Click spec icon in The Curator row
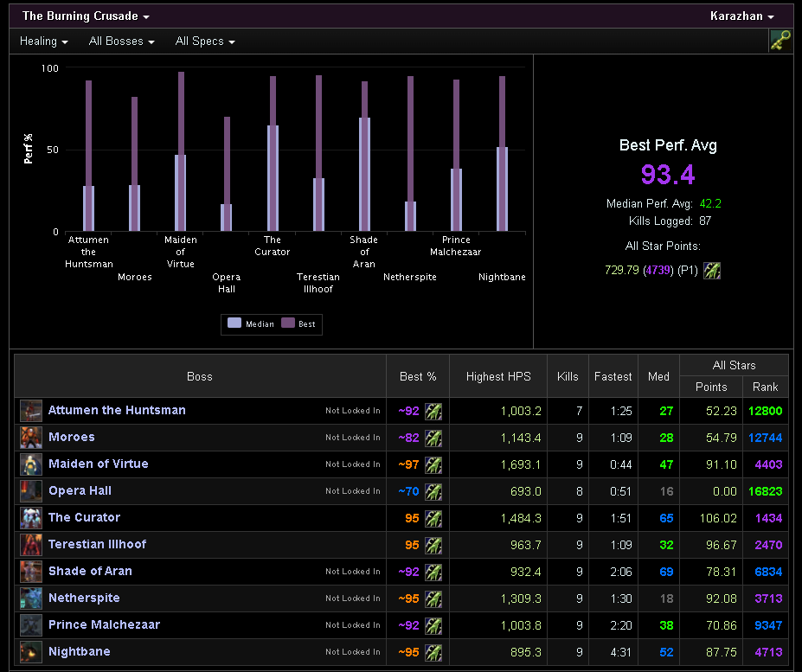Viewport: 802px width, 672px height. pyautogui.click(x=433, y=519)
